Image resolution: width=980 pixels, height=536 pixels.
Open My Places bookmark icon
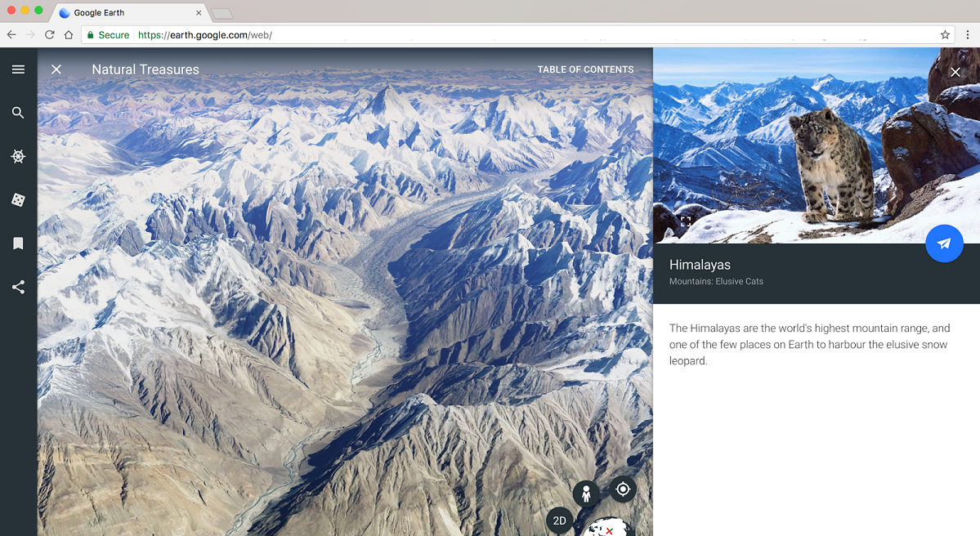click(x=18, y=243)
